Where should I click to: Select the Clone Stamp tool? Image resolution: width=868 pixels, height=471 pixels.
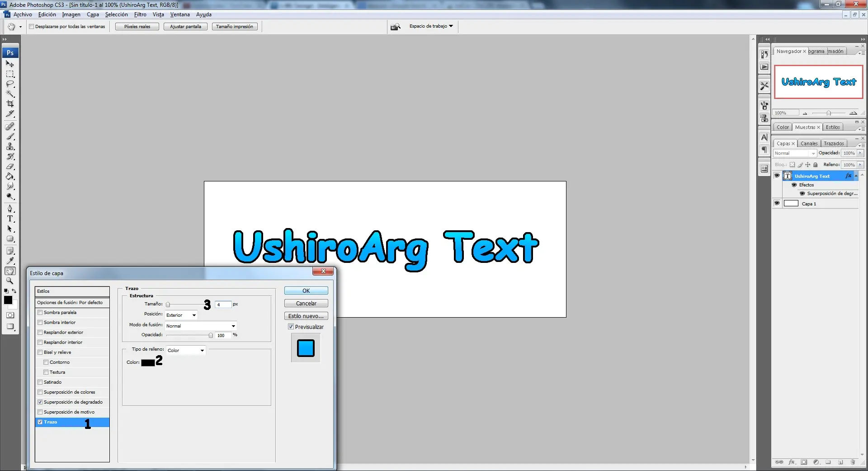coord(10,147)
